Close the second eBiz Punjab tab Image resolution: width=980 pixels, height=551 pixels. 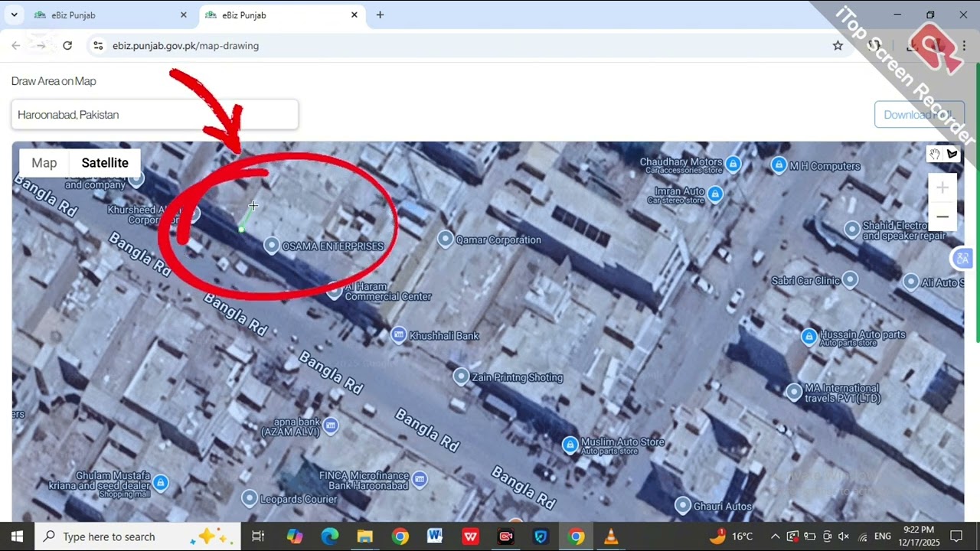pyautogui.click(x=354, y=15)
